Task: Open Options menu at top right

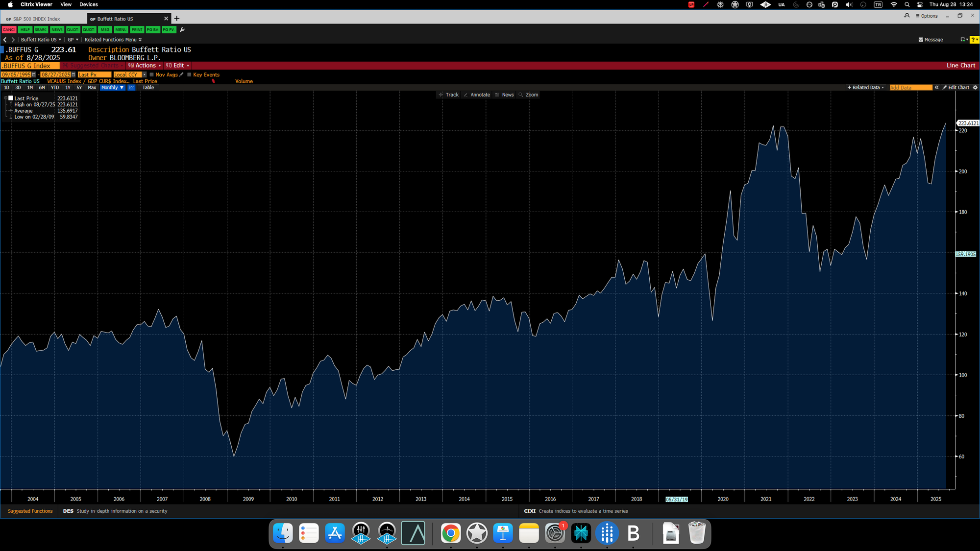Action: point(927,16)
